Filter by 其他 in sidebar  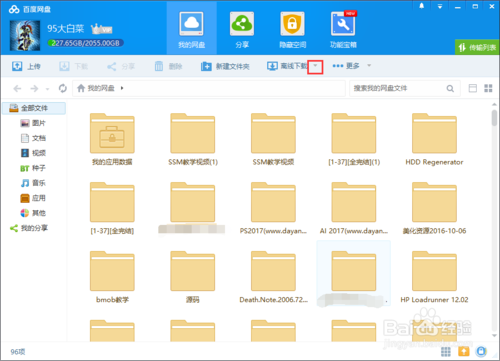click(33, 213)
